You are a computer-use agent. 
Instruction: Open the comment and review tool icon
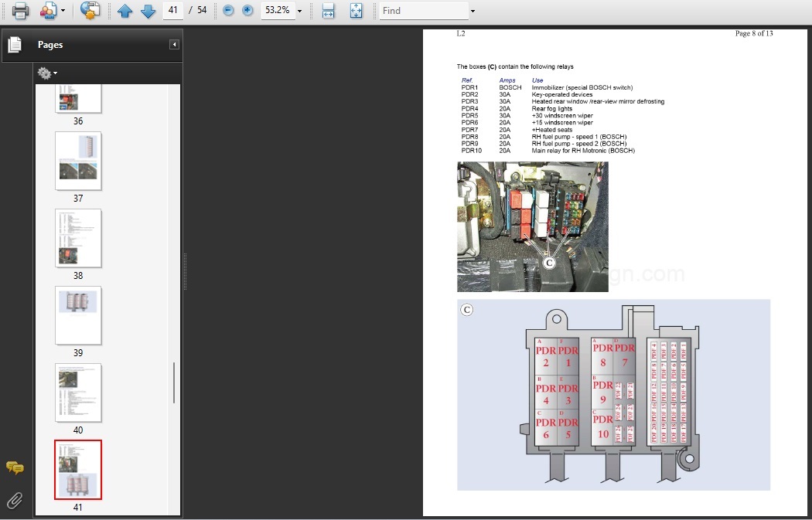(x=90, y=10)
